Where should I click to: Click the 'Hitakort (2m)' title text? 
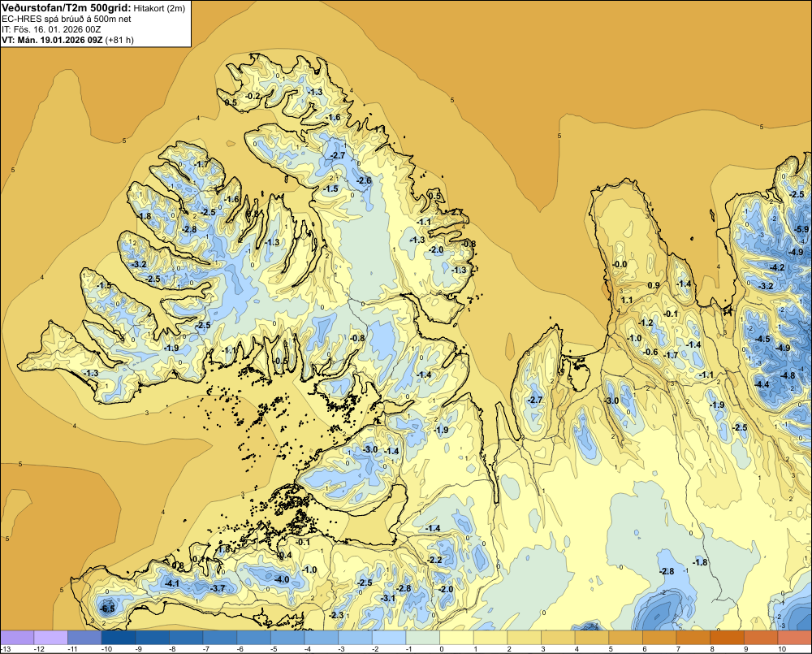159,8
